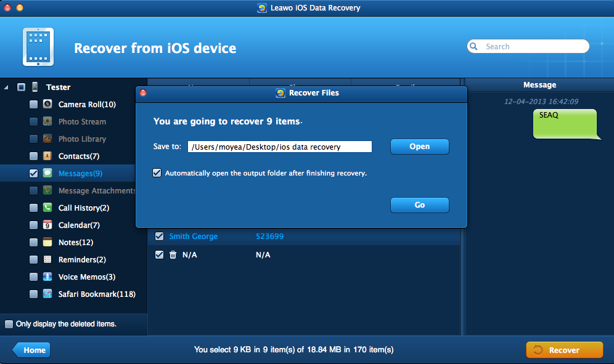Select the Safari Bookmark(118) label
The image size is (614, 364).
(x=97, y=294)
